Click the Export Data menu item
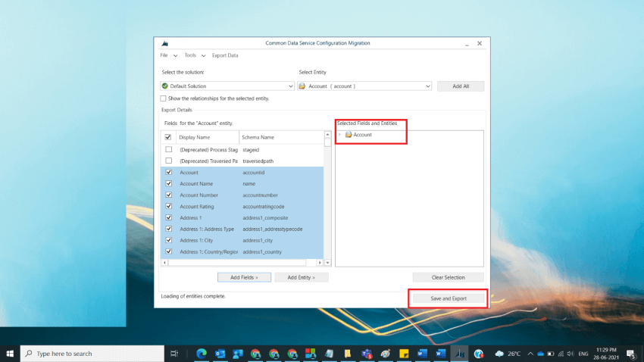 225,55
